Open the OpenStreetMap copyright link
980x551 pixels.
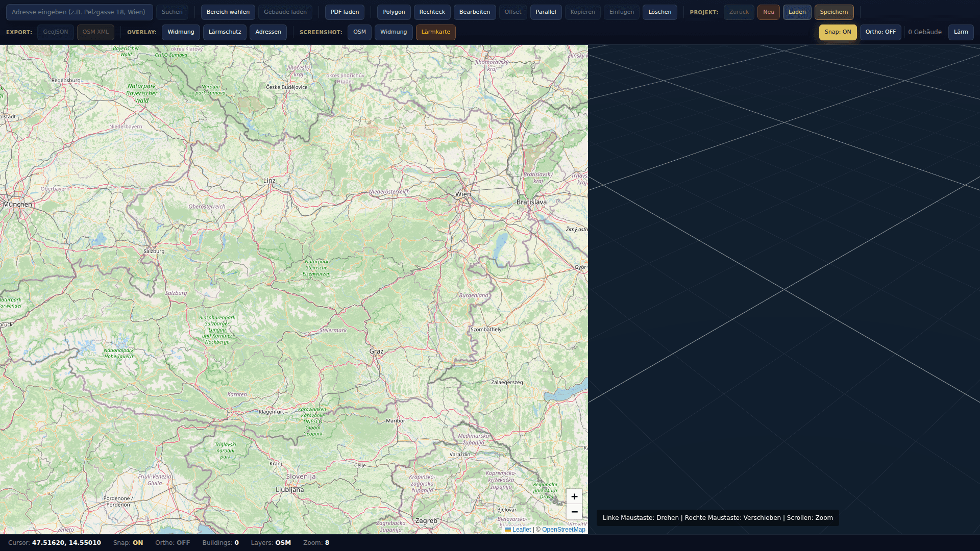[563, 530]
